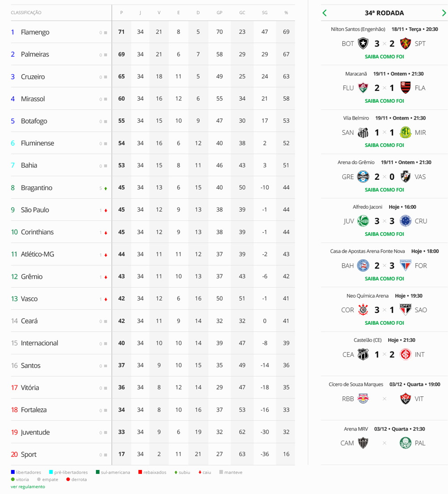This screenshot has width=448, height=494.
Task: Click the Corinthians crest in Neo Química match
Action: (x=363, y=310)
